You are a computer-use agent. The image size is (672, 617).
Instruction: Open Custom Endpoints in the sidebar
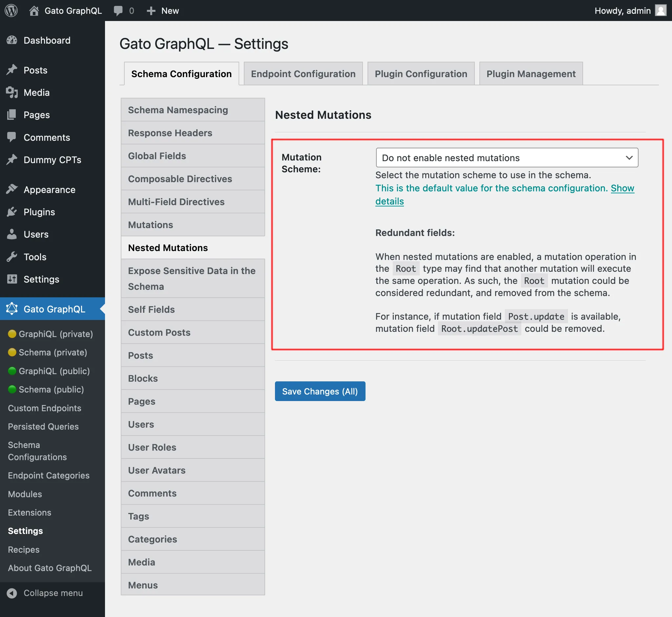coord(44,408)
